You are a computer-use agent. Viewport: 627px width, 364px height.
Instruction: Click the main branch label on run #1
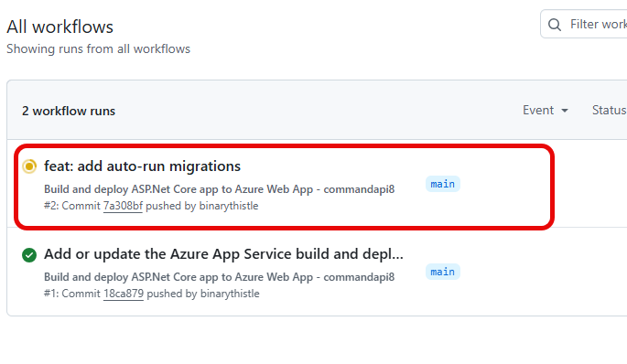click(443, 273)
